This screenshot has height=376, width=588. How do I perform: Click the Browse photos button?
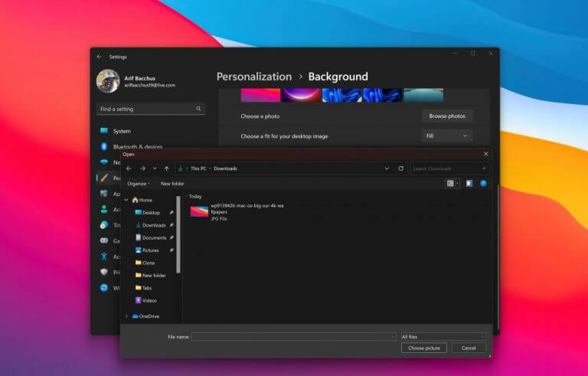447,116
